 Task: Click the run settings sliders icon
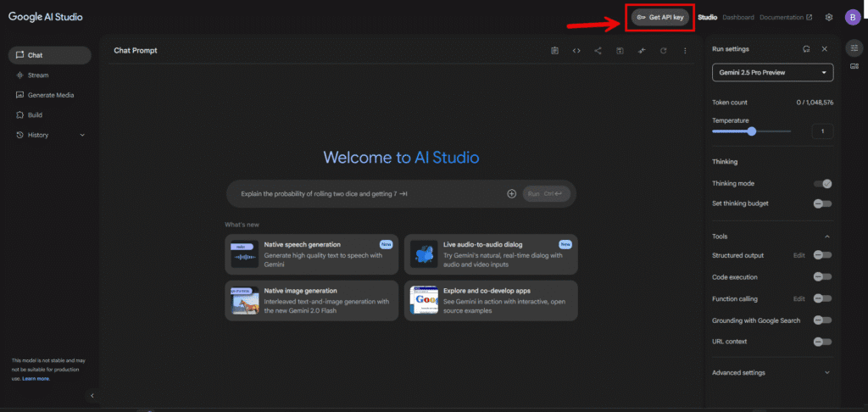[x=854, y=48]
